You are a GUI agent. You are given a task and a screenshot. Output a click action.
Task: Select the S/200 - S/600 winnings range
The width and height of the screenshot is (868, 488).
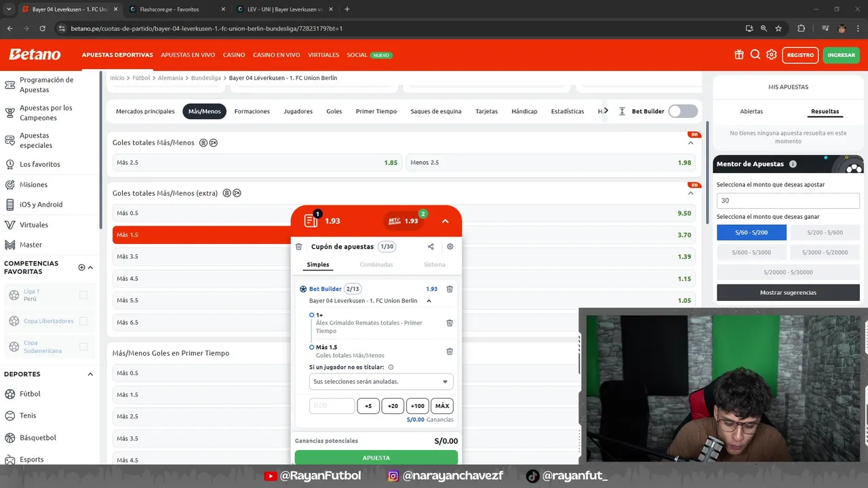click(x=825, y=232)
